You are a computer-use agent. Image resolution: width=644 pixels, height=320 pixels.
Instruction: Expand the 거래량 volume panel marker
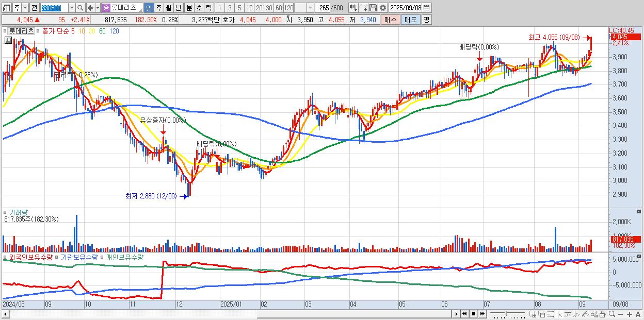pos(5,212)
